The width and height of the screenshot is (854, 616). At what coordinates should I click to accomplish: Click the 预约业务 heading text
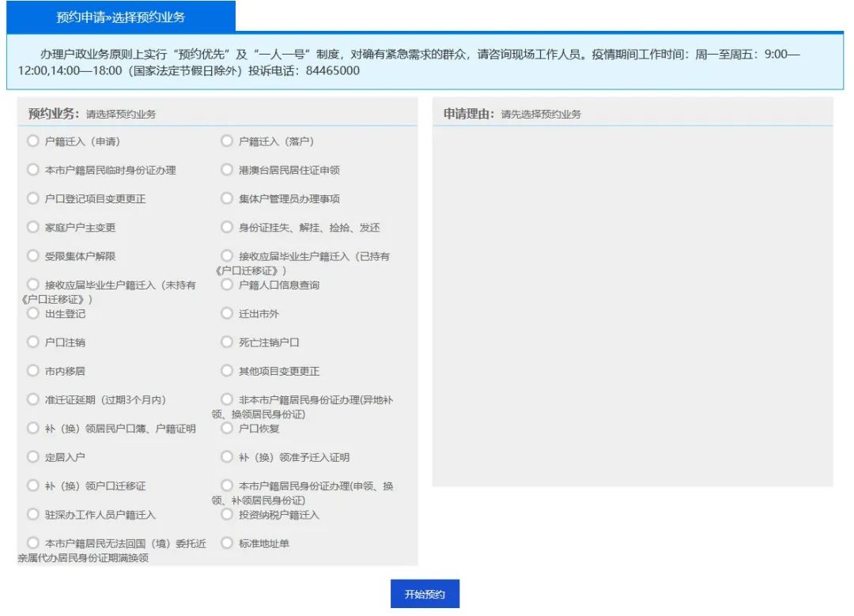click(x=54, y=114)
